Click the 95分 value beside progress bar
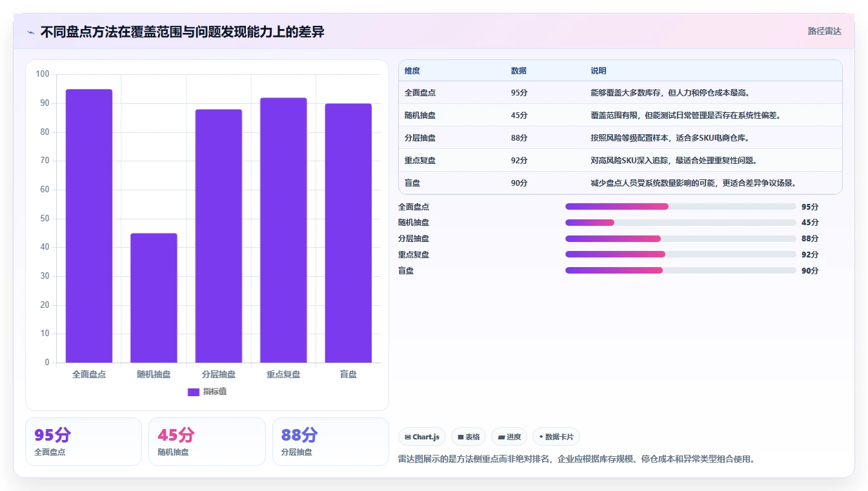Viewport: 868px width, 491px height. (x=810, y=206)
